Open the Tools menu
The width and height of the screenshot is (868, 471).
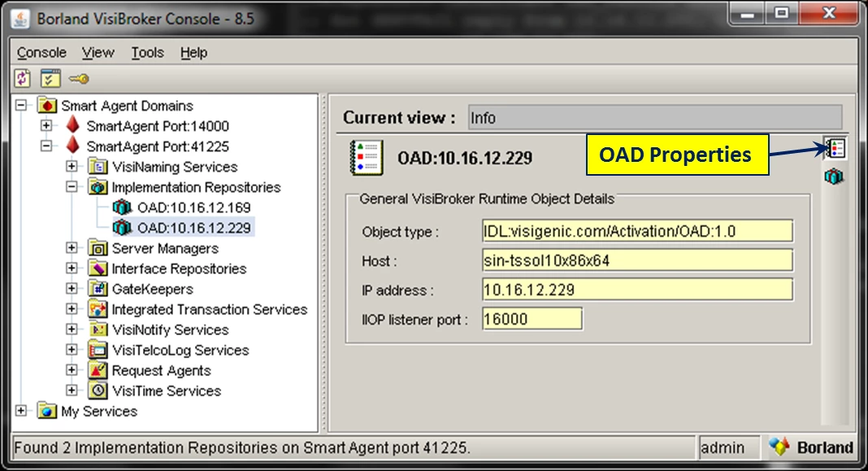pos(147,53)
